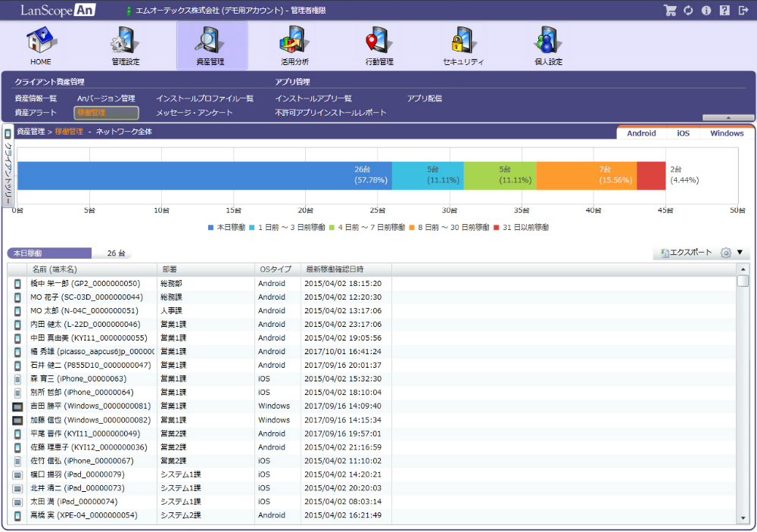Open Anバージョン管理 menu item

click(106, 98)
